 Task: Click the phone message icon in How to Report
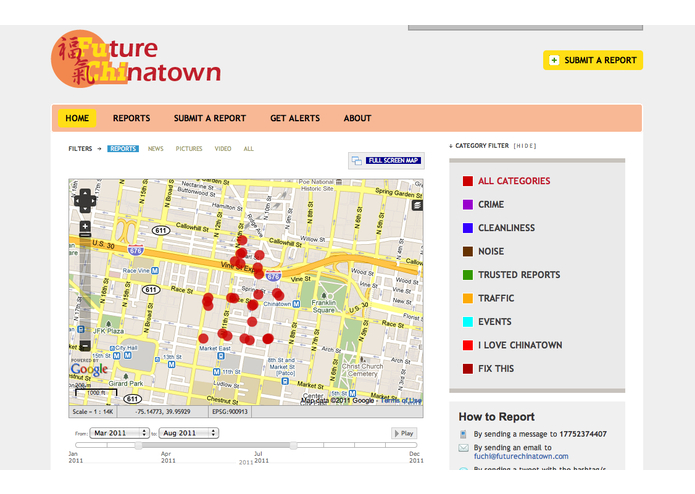(463, 434)
